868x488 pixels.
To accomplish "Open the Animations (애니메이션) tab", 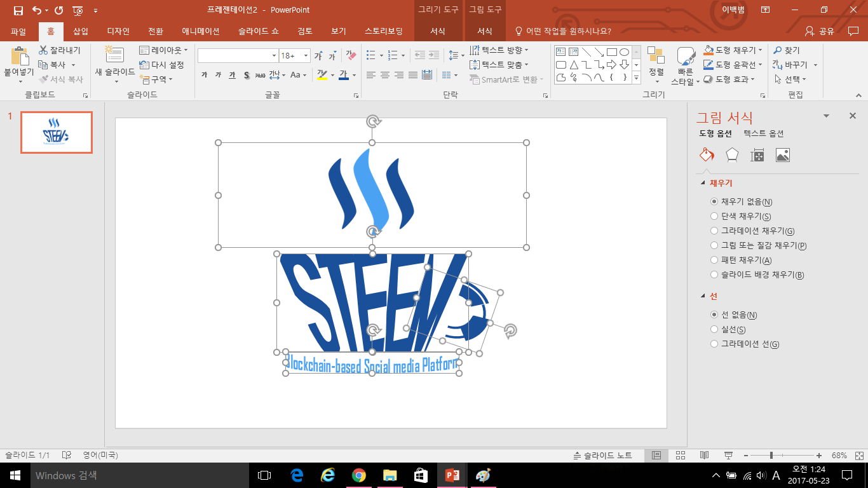I will [x=201, y=31].
